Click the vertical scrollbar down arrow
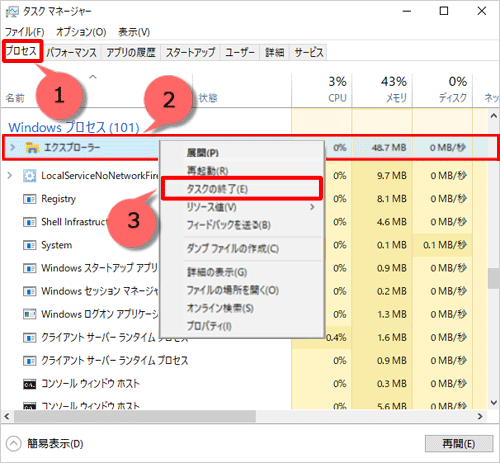The width and height of the screenshot is (500, 463). click(494, 403)
